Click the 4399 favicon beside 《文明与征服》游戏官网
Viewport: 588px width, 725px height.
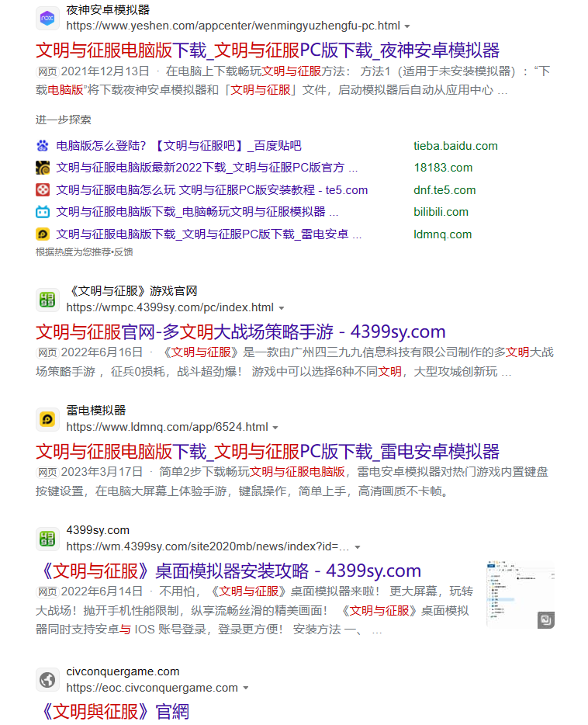point(47,300)
